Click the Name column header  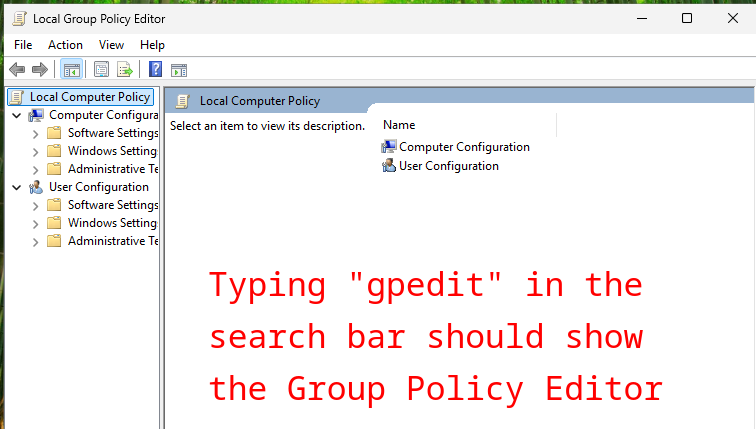pyautogui.click(x=399, y=125)
